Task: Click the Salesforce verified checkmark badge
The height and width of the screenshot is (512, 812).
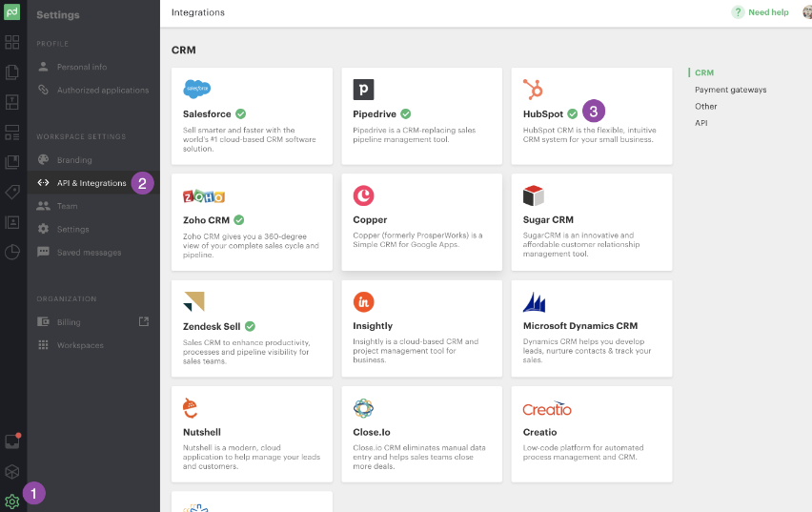Action: coord(241,113)
